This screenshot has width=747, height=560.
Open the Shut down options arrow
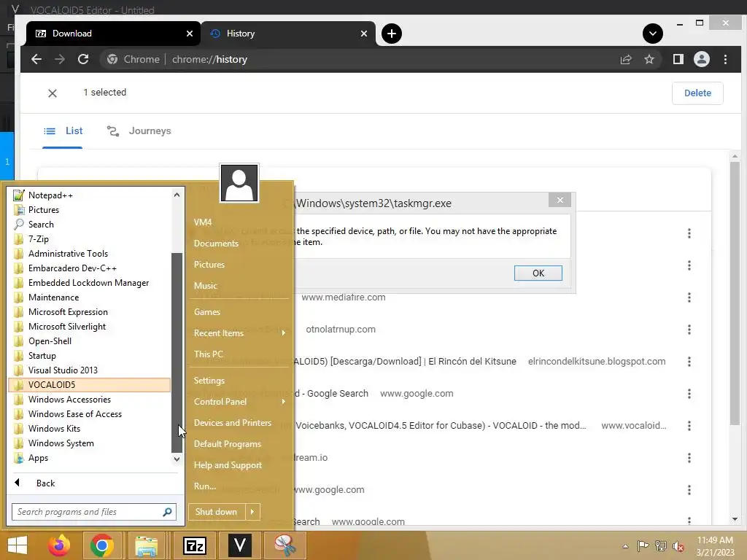click(x=252, y=512)
